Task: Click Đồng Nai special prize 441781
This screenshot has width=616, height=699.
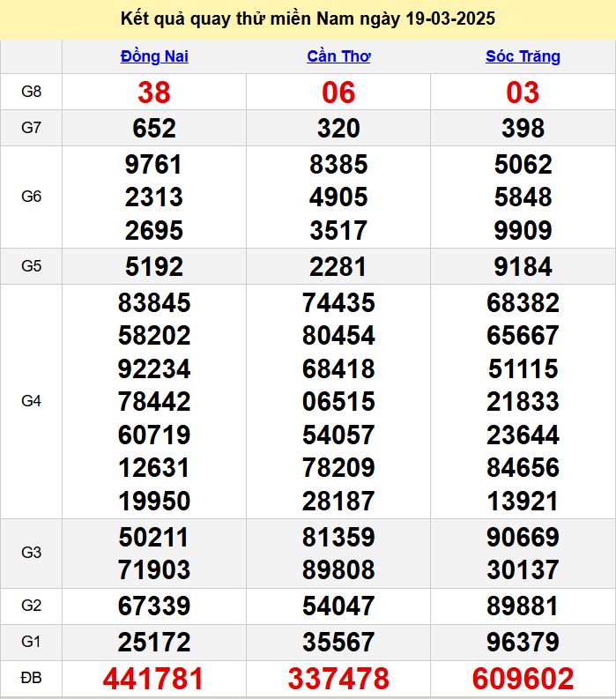Action: click(x=153, y=679)
